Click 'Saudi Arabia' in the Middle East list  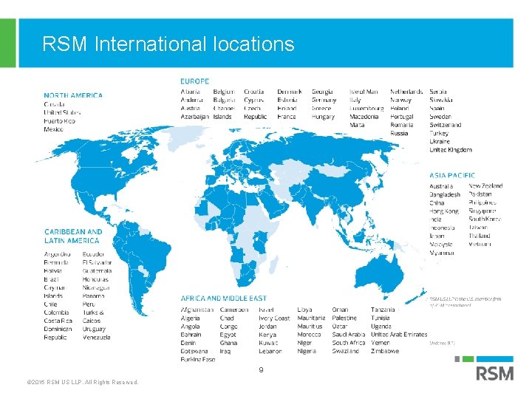349,335
